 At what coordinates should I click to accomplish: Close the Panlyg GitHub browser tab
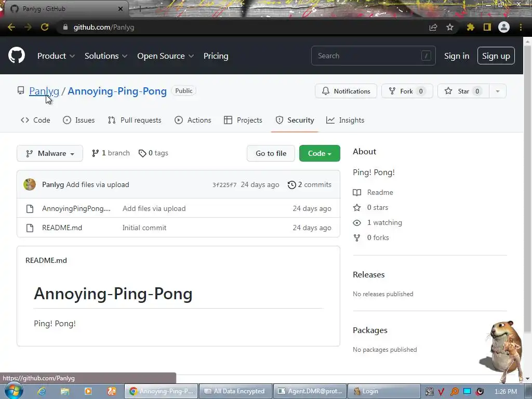[x=121, y=9]
